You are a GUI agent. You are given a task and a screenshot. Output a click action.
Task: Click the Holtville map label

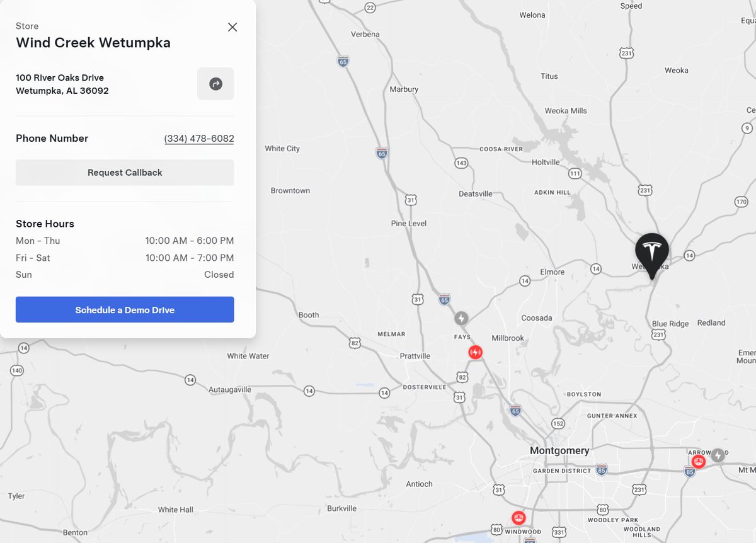pos(546,162)
